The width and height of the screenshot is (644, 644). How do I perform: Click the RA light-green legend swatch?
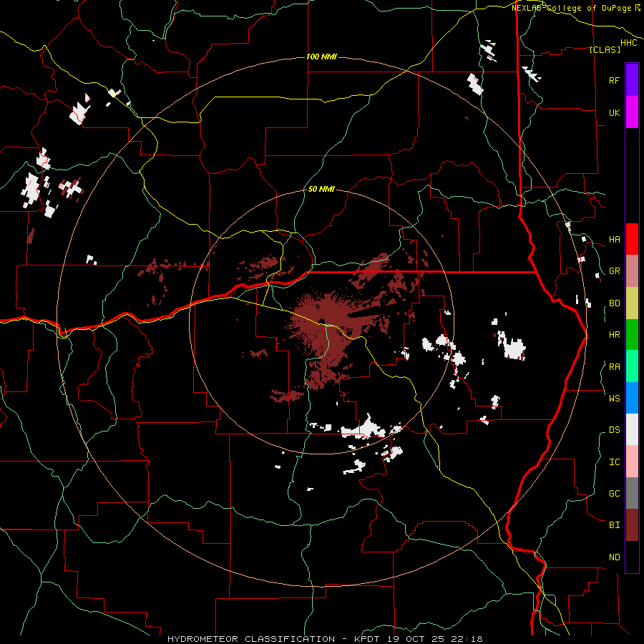tap(632, 366)
